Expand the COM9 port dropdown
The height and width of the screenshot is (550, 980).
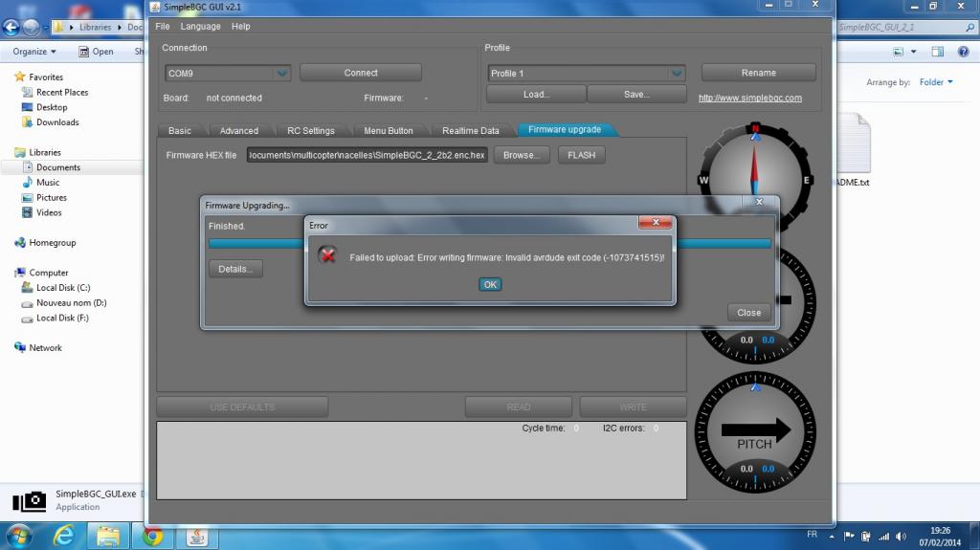pos(282,73)
